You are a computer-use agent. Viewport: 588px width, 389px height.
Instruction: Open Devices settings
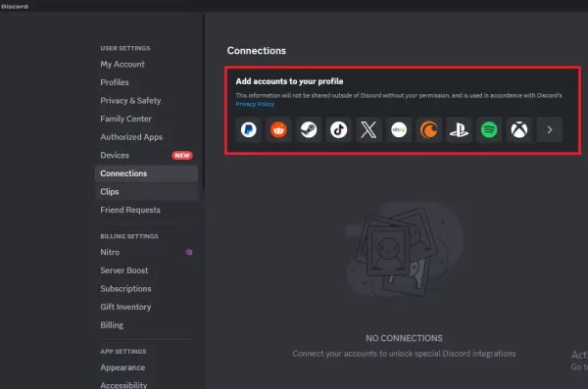pos(147,155)
